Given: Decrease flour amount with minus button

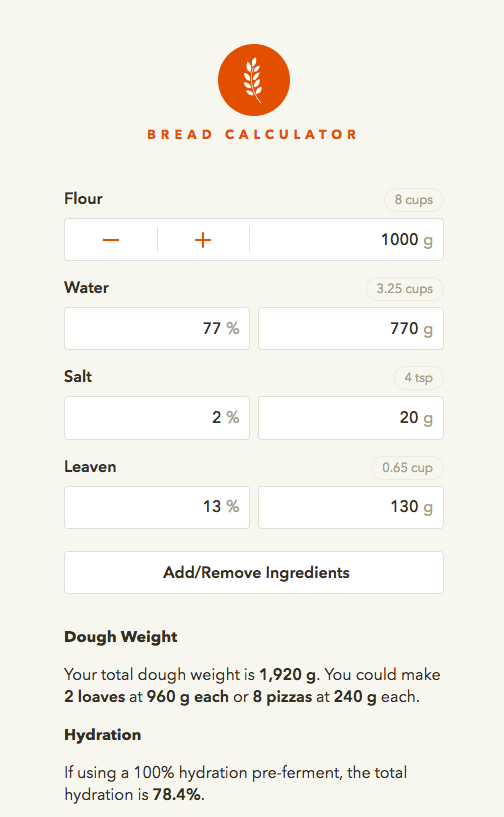Looking at the screenshot, I should click(x=111, y=240).
